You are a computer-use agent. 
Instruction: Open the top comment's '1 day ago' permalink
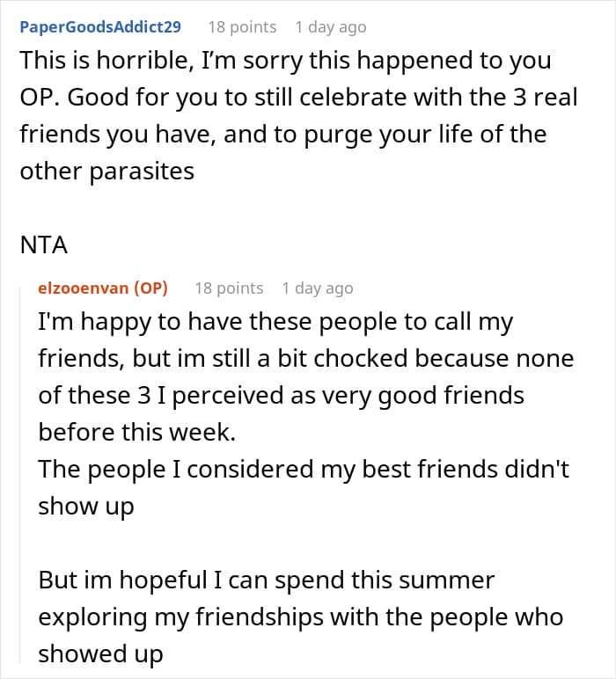[x=331, y=27]
